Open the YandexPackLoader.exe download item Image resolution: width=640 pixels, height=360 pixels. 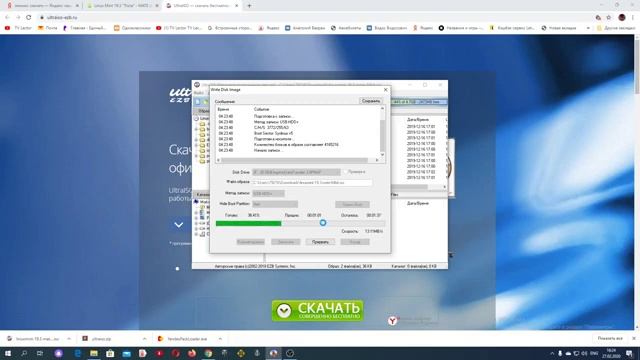184,339
